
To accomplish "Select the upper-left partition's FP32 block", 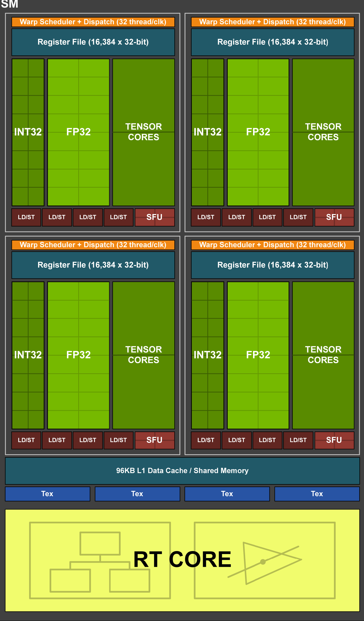I will [x=78, y=132].
